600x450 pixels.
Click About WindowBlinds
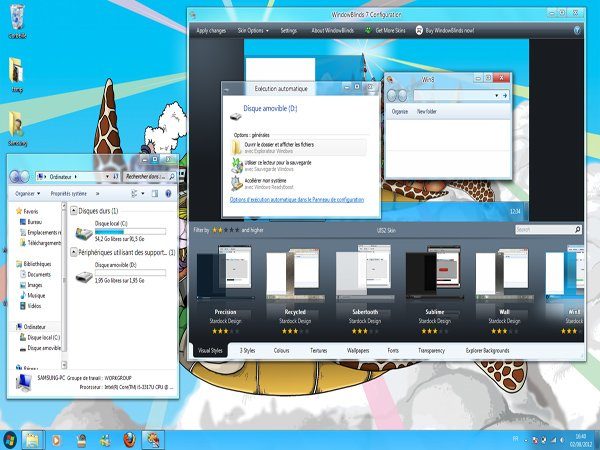tap(333, 30)
